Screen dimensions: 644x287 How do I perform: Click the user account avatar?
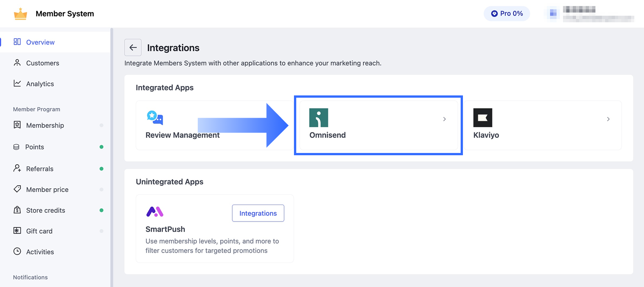553,14
